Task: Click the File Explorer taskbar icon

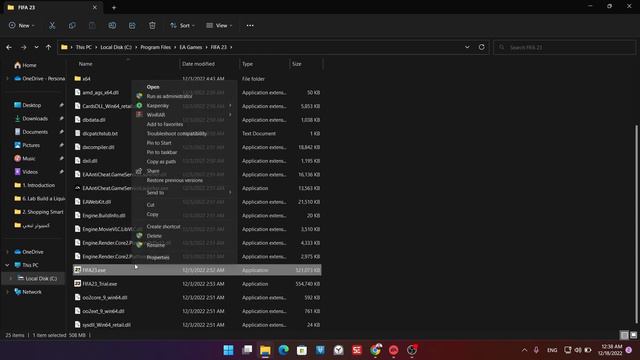Action: click(x=265, y=350)
